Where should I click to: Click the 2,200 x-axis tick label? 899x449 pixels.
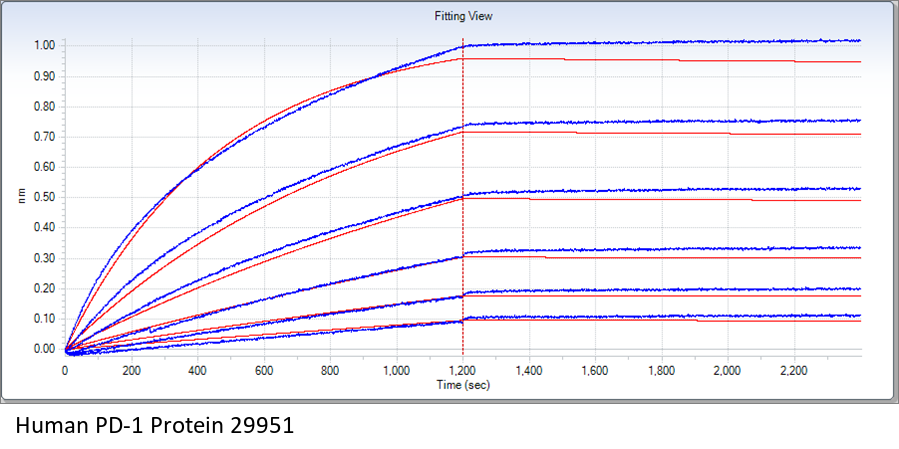(794, 370)
